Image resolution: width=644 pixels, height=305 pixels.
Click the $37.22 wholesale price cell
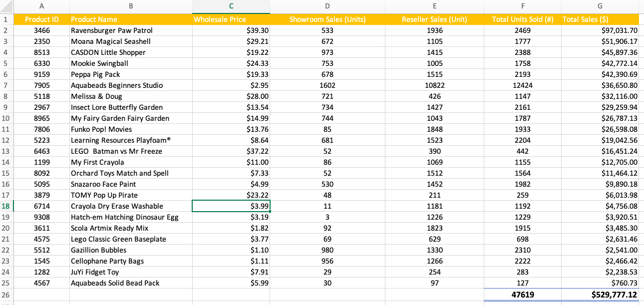click(x=231, y=151)
